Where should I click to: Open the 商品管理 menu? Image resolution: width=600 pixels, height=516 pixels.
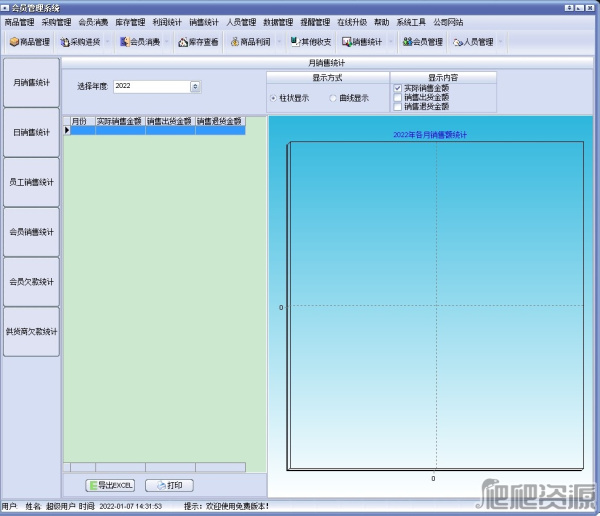click(x=19, y=22)
